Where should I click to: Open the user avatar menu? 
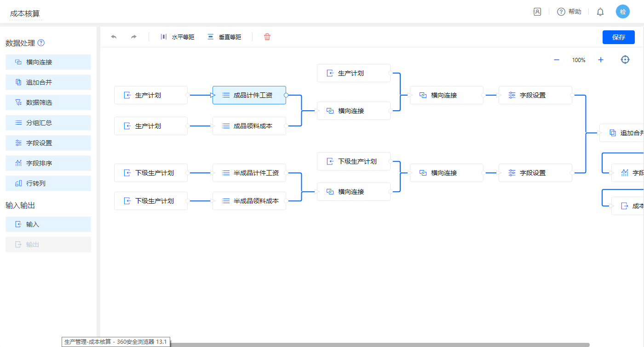[x=623, y=12]
